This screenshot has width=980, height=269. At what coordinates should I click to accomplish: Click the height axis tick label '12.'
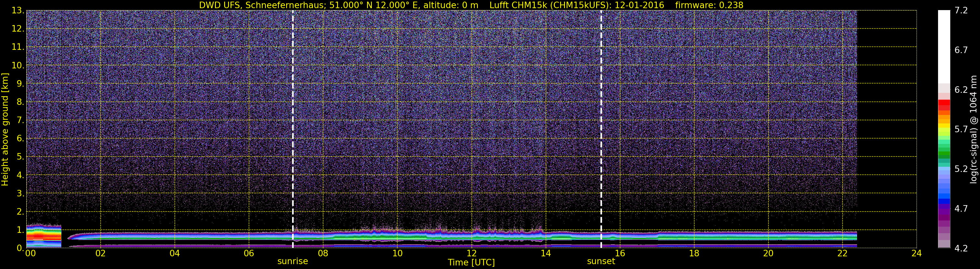[18, 29]
